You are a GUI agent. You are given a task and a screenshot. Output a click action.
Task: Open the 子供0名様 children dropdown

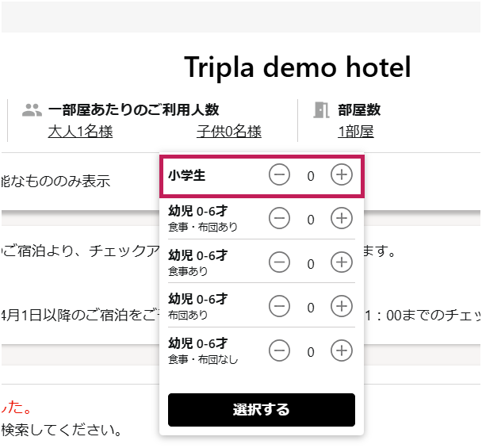(229, 132)
